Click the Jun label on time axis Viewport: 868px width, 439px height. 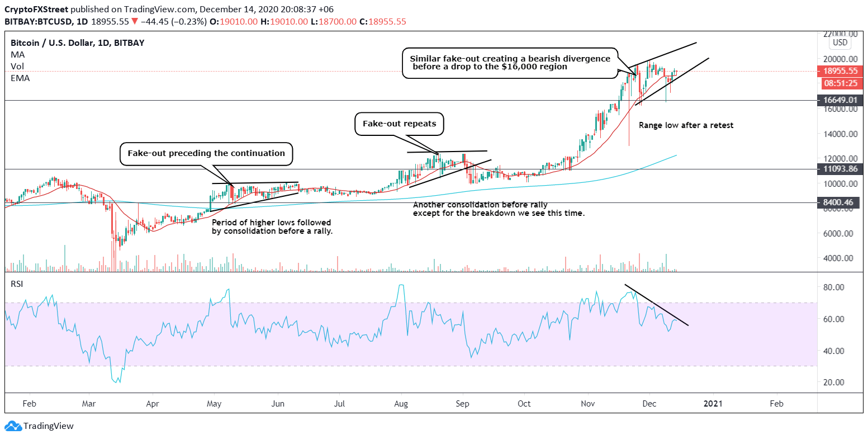[278, 403]
